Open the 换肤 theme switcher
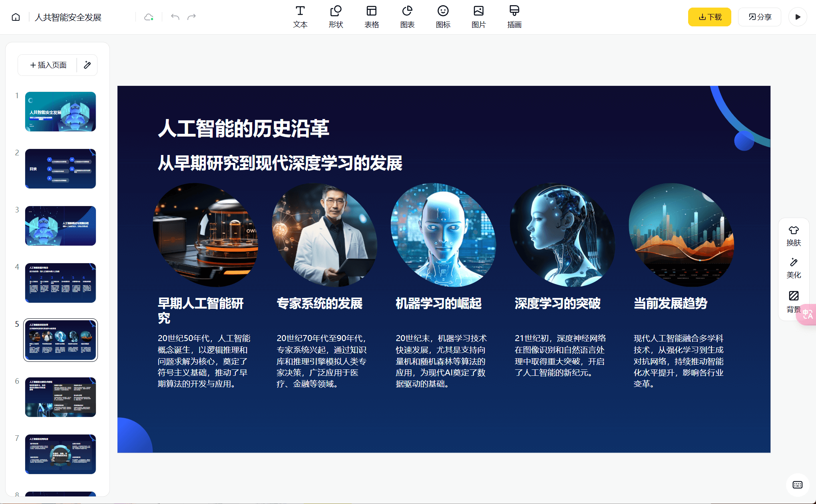The image size is (816, 504). 793,236
